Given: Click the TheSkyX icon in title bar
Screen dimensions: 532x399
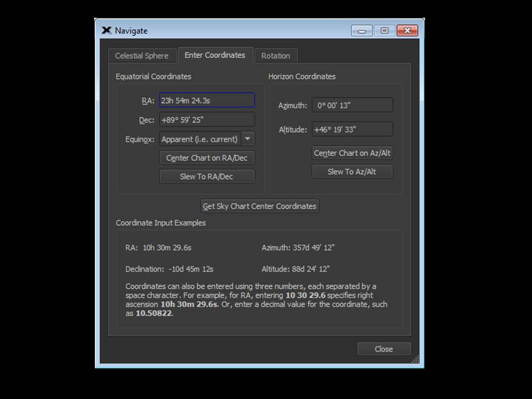Looking at the screenshot, I should 106,30.
